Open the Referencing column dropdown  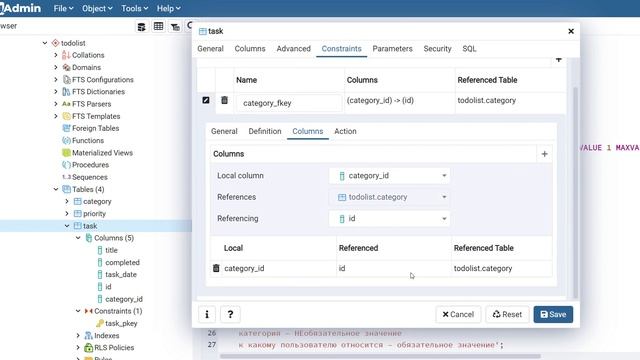(389, 218)
